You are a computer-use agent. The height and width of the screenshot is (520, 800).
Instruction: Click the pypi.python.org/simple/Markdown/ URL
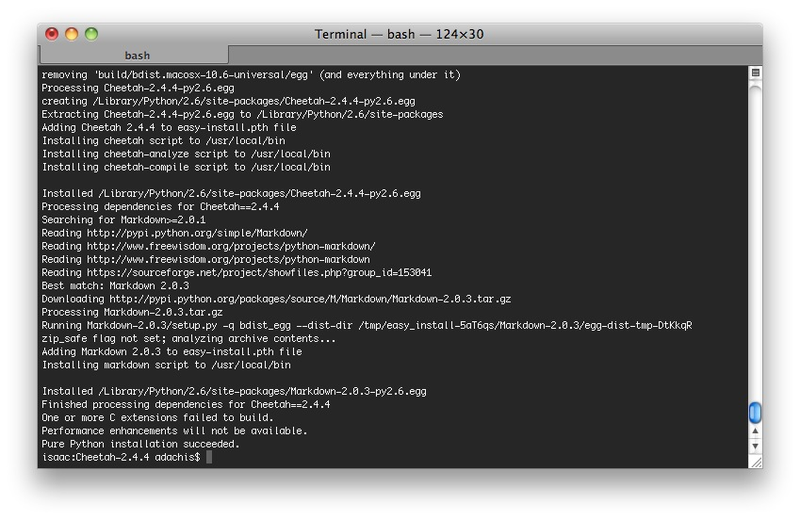pyautogui.click(x=197, y=233)
